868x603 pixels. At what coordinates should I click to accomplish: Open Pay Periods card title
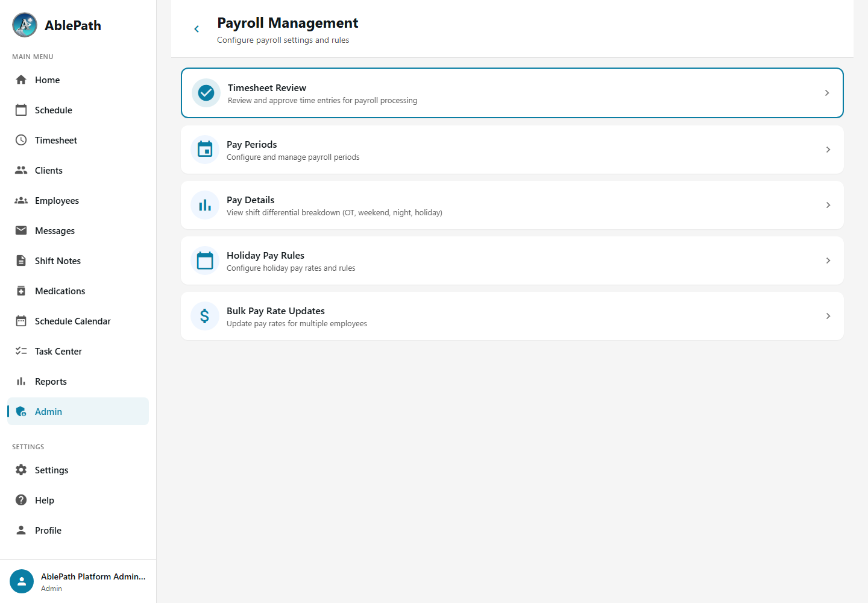coord(252,144)
